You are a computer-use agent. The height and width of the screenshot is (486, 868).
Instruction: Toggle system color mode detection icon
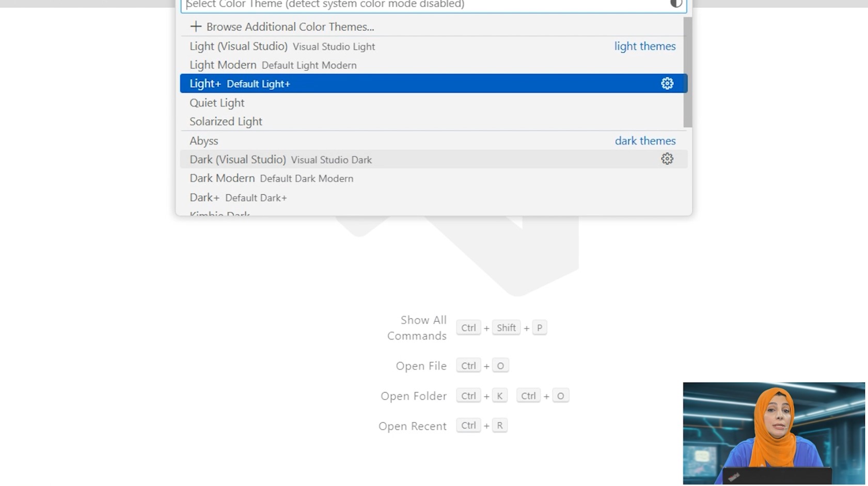[x=676, y=4]
